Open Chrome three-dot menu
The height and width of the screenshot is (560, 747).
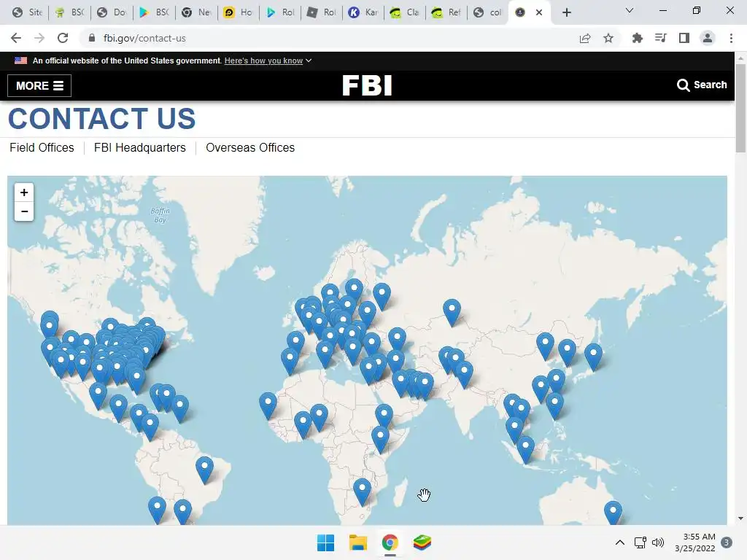[x=731, y=38]
